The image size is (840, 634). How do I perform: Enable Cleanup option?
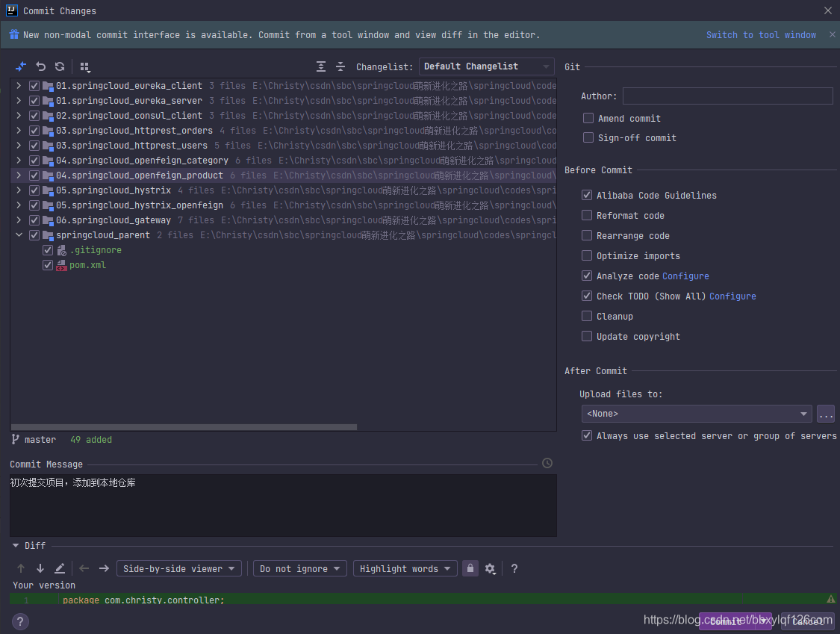(x=587, y=316)
